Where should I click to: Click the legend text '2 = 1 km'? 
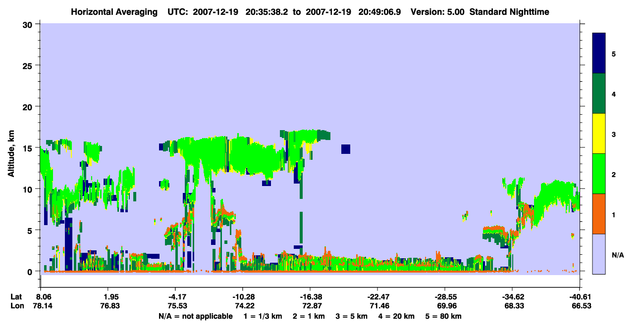click(x=309, y=316)
